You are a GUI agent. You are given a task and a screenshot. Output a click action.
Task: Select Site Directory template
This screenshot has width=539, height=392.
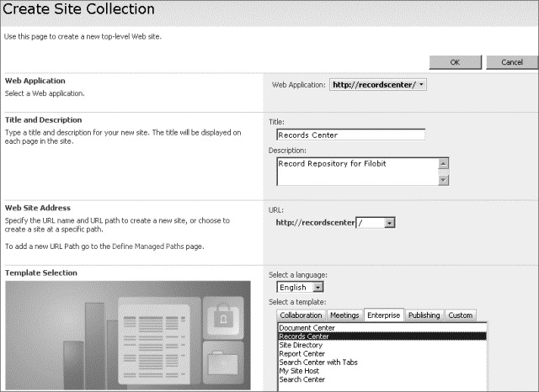[382, 345]
